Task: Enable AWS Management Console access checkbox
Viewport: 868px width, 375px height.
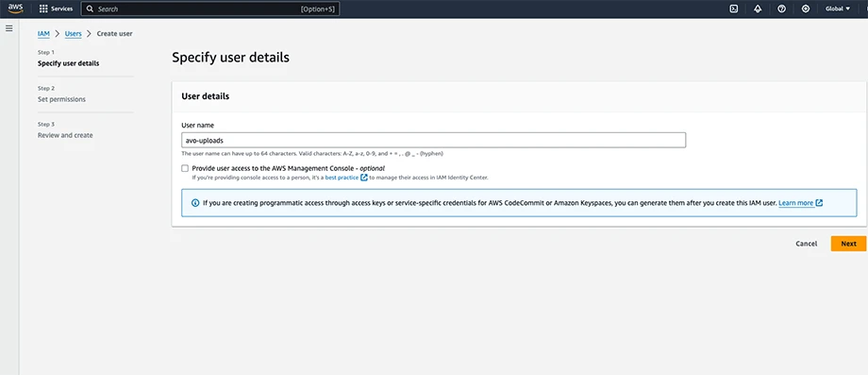Action: pyautogui.click(x=185, y=168)
